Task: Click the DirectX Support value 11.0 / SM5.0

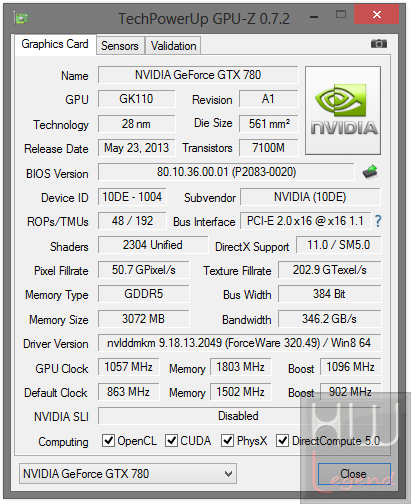Action: click(x=338, y=245)
